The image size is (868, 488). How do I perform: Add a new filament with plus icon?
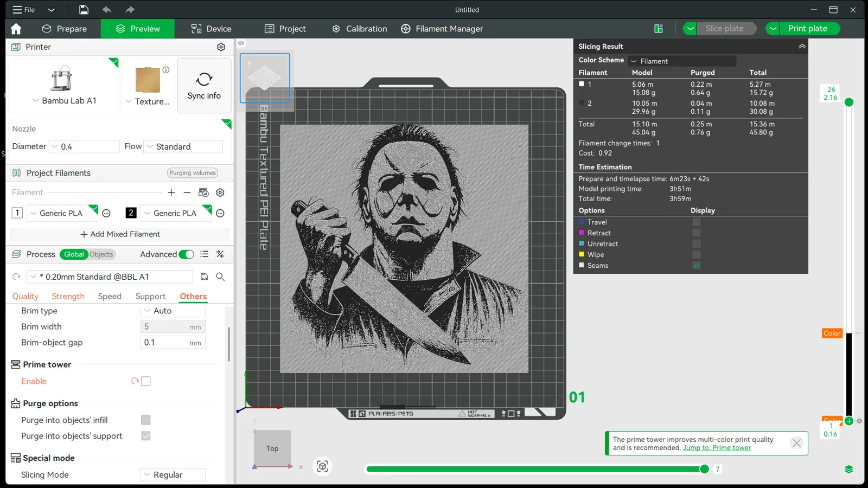pyautogui.click(x=171, y=192)
